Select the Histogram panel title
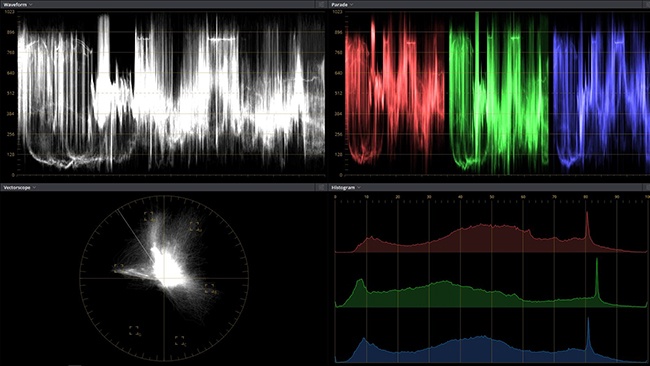 (x=343, y=188)
